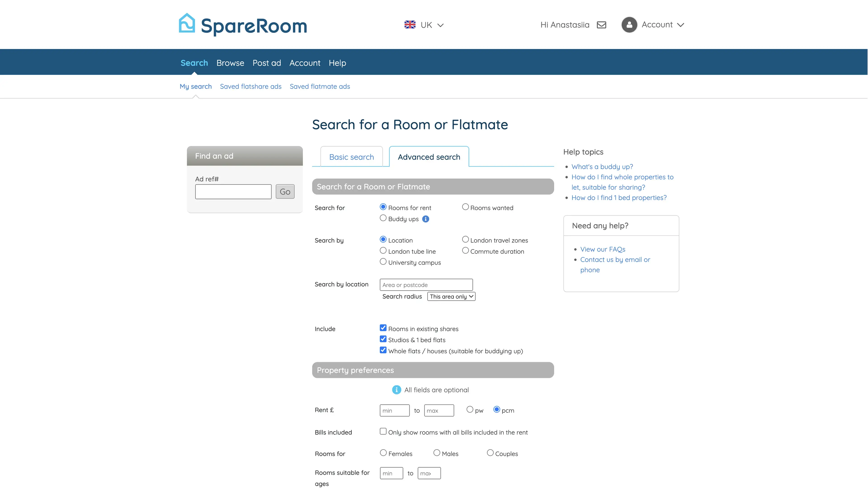Viewport: 868px width, 488px height.
Task: Open the View our FAQs link
Action: point(602,249)
